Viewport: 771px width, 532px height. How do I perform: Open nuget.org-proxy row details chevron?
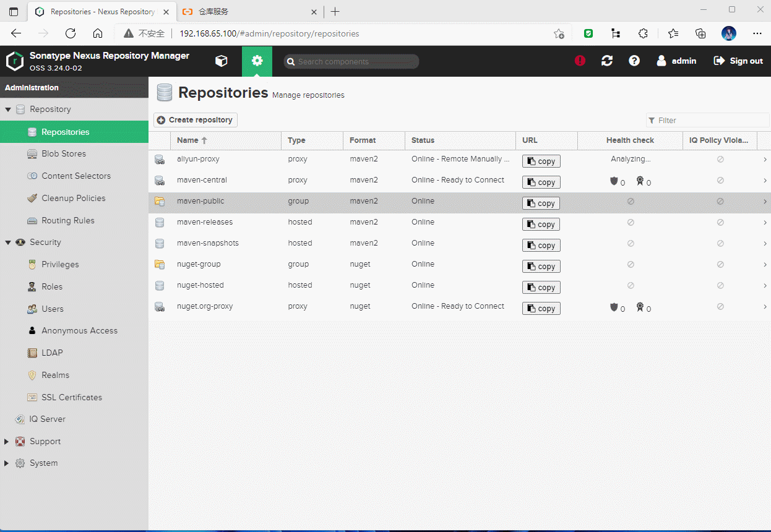point(765,307)
